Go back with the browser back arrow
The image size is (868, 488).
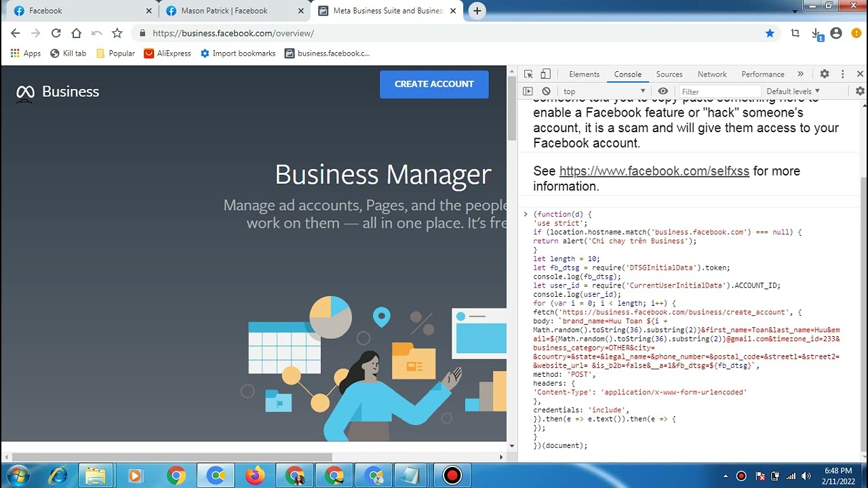click(16, 33)
